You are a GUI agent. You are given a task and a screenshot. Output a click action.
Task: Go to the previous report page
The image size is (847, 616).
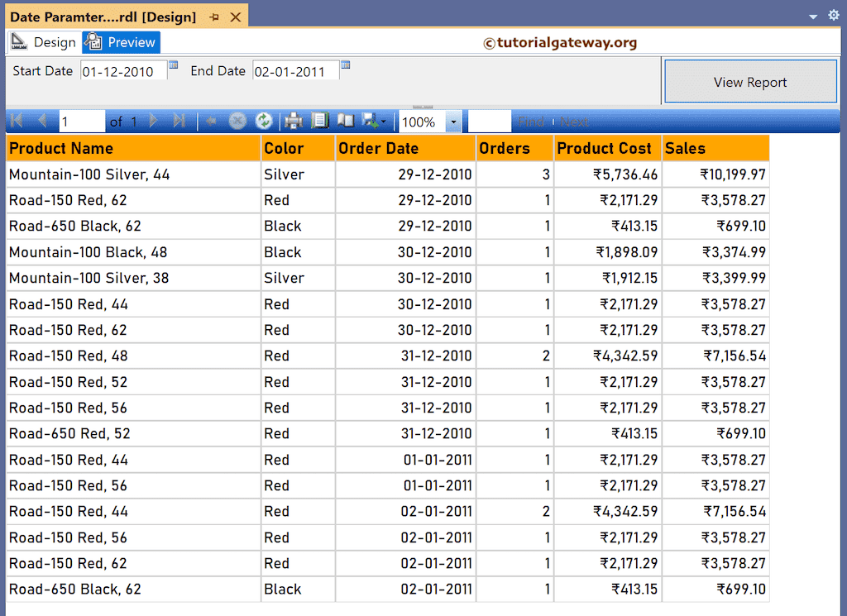pos(42,121)
